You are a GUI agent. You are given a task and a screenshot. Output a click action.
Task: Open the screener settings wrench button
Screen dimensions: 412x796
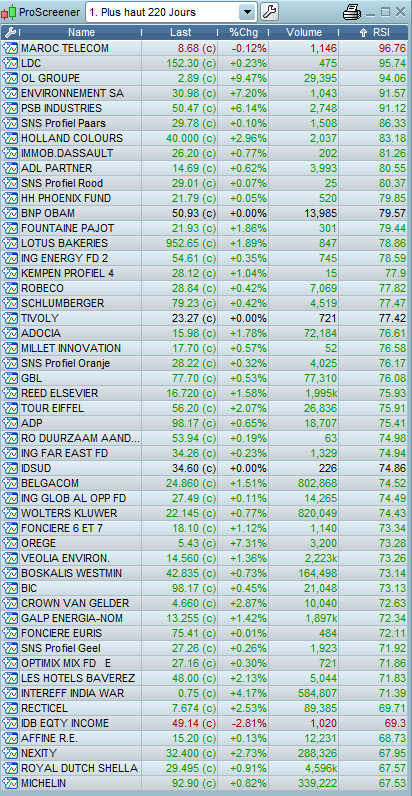(x=269, y=12)
